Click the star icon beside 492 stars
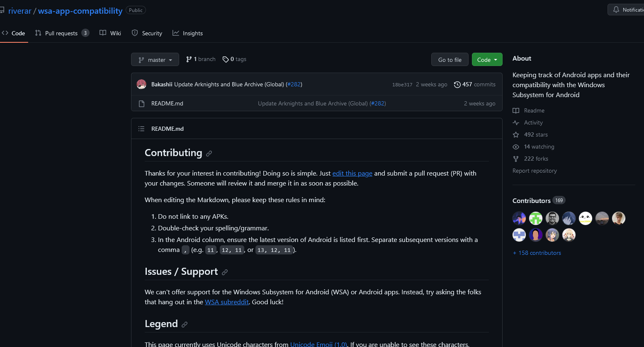The width and height of the screenshot is (644, 347). (516, 135)
